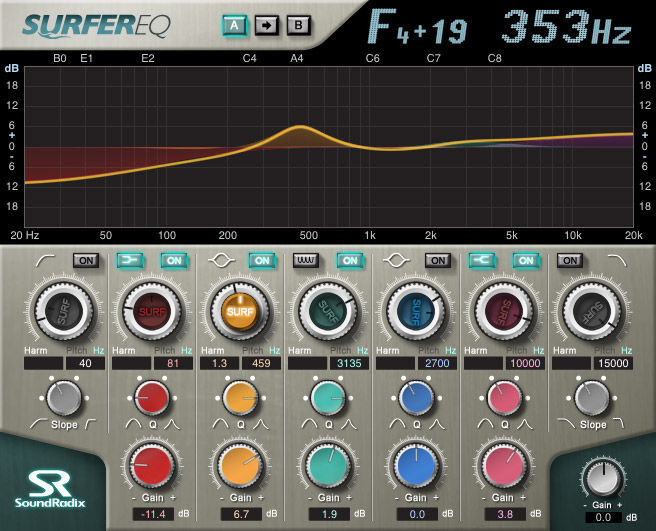Click the red SURF button
The width and height of the screenshot is (656, 531).
[x=152, y=312]
